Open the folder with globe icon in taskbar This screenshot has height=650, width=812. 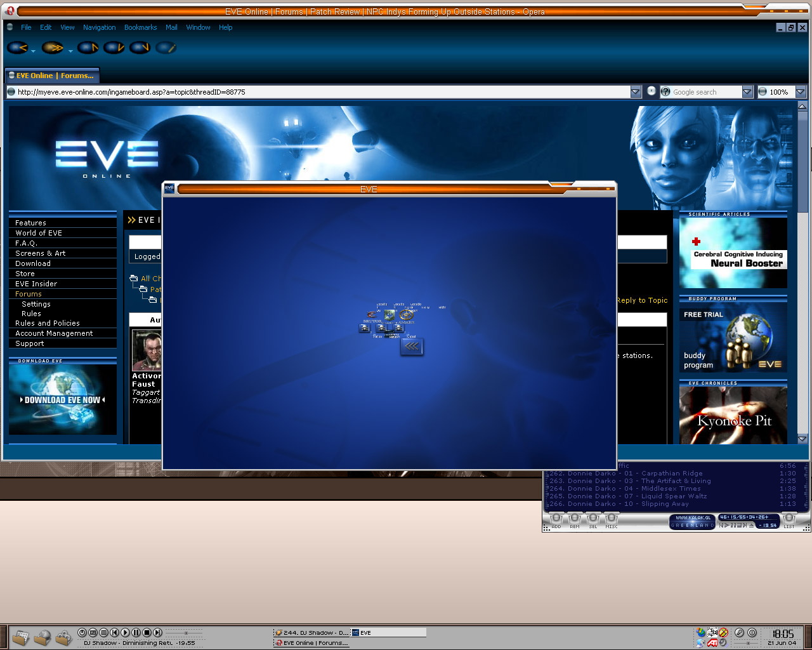(x=43, y=637)
